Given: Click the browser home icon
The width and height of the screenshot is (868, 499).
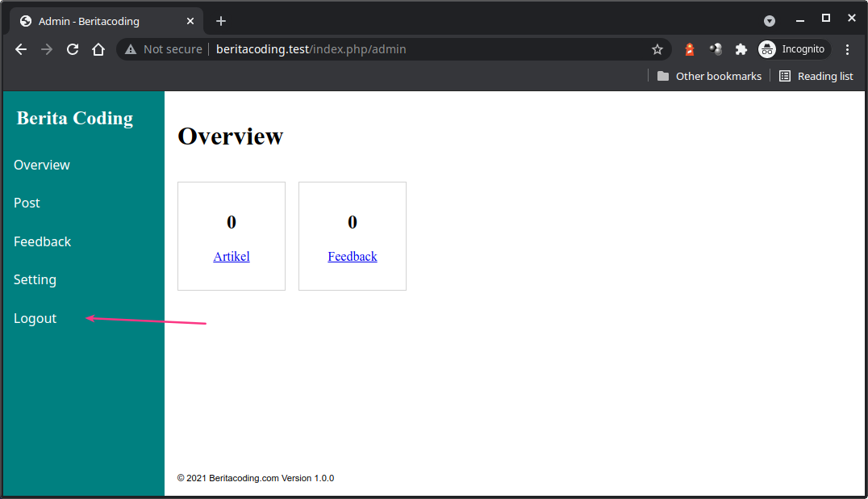Looking at the screenshot, I should (98, 49).
